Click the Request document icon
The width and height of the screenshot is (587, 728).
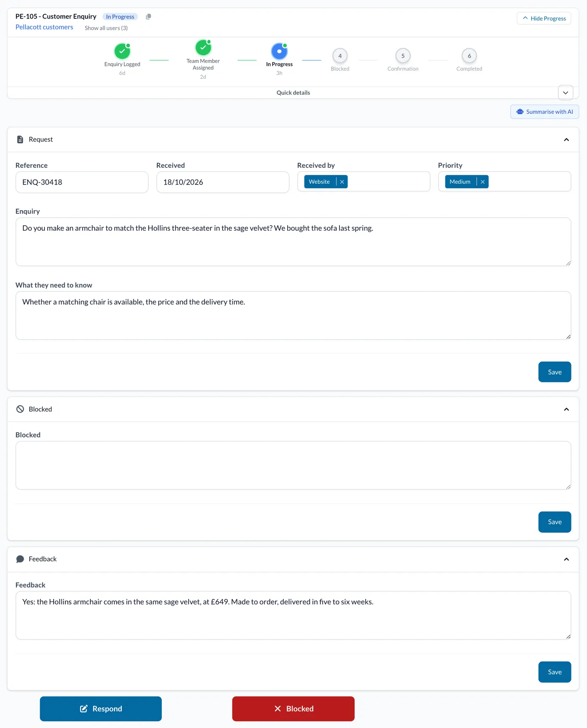[20, 139]
